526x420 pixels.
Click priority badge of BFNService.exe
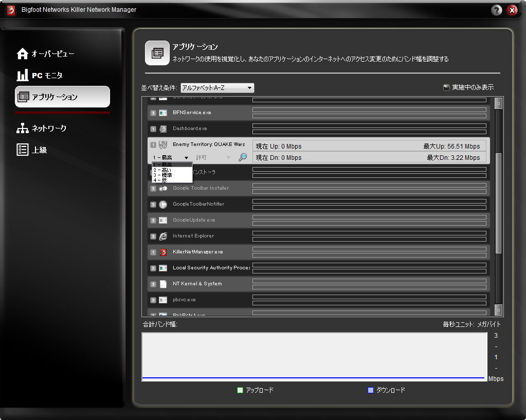[153, 113]
